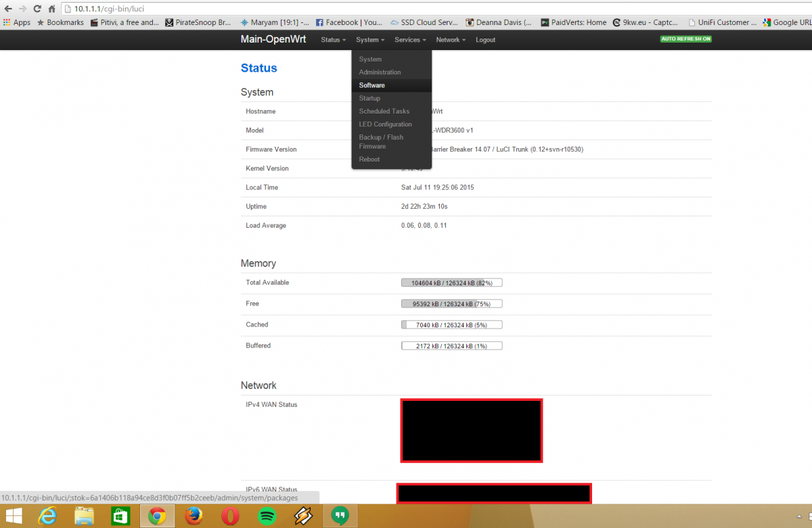812x528 pixels.
Task: Click the Main-OpenWrt title link
Action: [273, 39]
